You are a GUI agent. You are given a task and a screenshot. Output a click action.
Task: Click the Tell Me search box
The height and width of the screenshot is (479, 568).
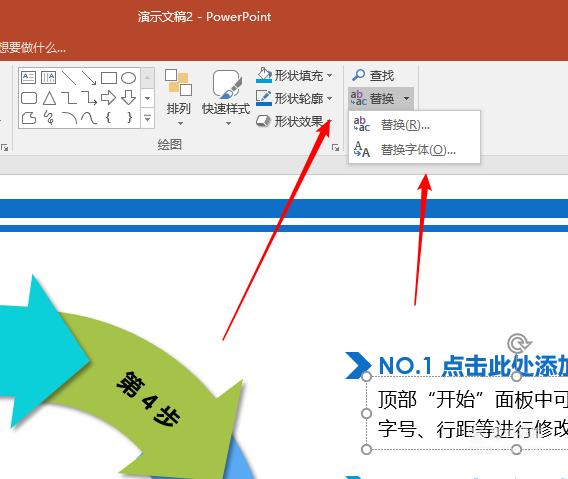click(x=33, y=47)
